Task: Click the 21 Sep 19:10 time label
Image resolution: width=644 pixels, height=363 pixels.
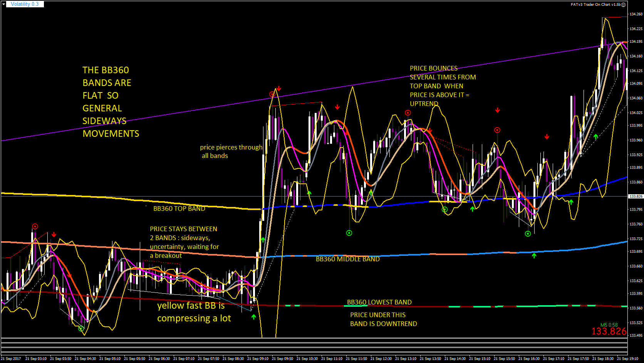Action: [627, 359]
